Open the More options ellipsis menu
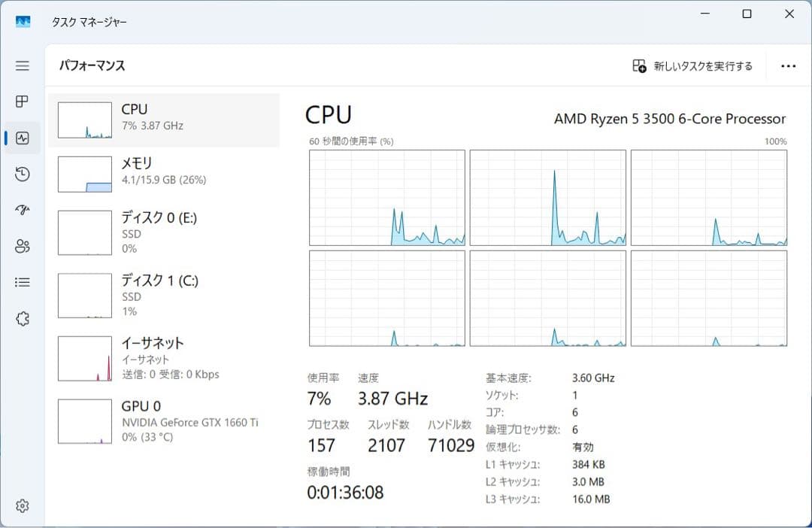Image resolution: width=812 pixels, height=528 pixels. click(789, 66)
